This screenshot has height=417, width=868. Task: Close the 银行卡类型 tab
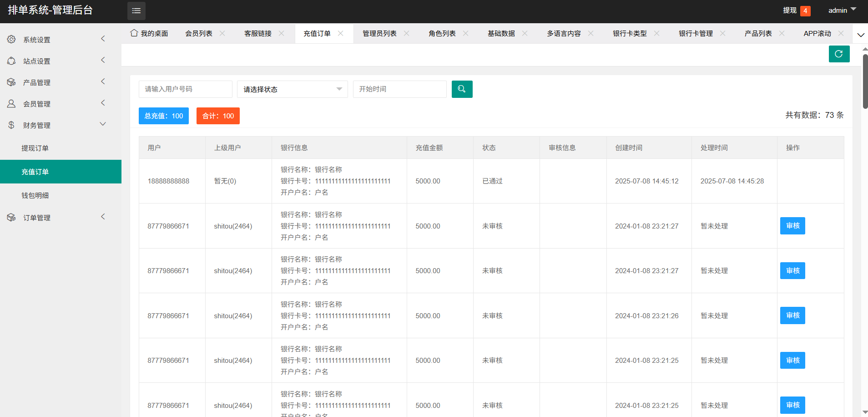pos(657,33)
